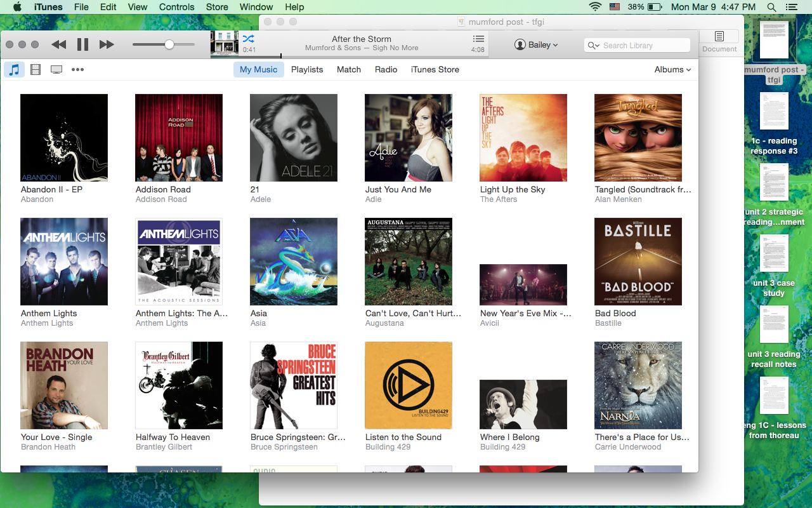The height and width of the screenshot is (508, 812).
Task: Open the Window menu
Action: click(x=256, y=7)
